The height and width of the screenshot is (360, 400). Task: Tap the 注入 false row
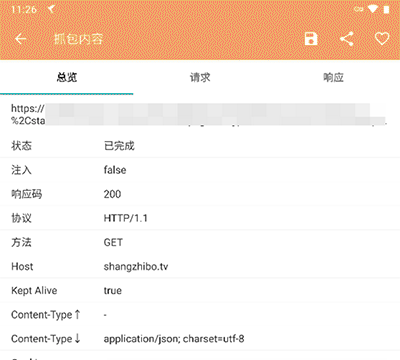coord(200,170)
